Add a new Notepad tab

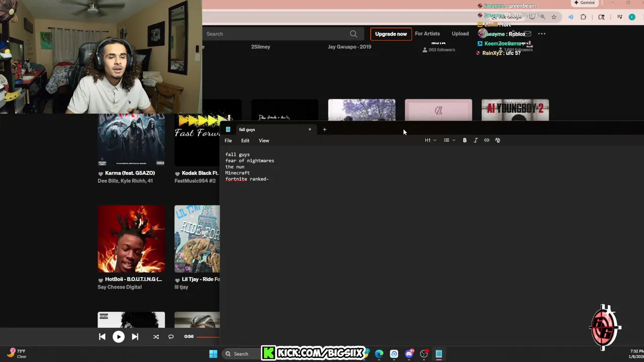tap(325, 130)
